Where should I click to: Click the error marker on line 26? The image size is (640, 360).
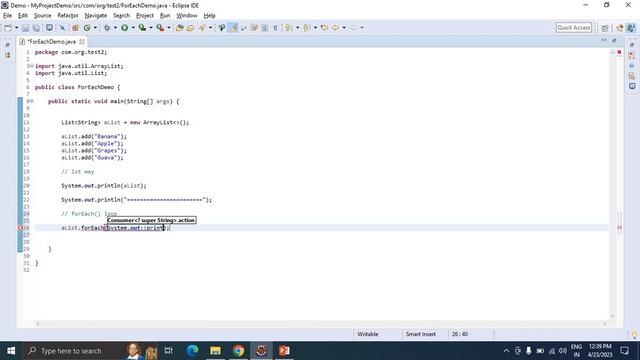tap(20, 228)
